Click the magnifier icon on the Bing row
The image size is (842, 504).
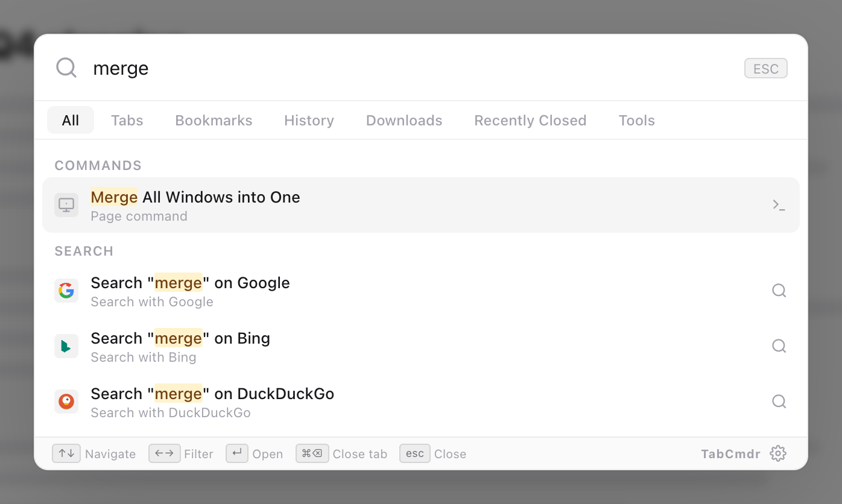coord(779,346)
